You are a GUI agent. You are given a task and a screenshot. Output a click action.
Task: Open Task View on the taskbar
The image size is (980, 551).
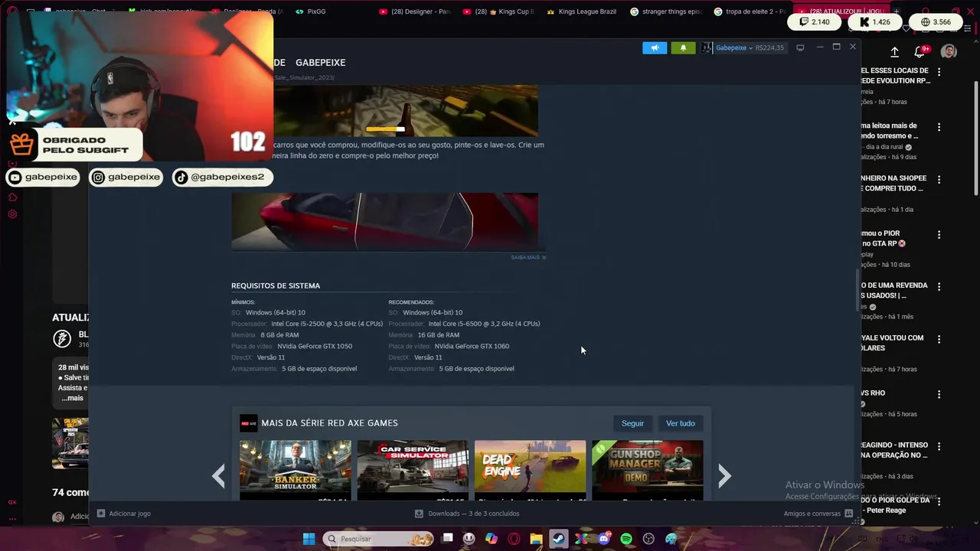[x=448, y=539]
